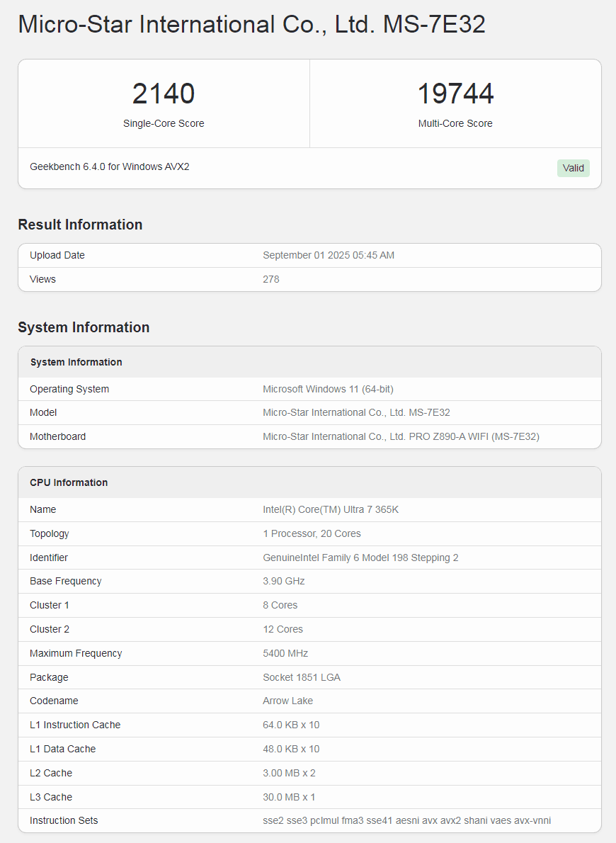Select the CPU Name label
The height and width of the screenshot is (843, 616).
[x=43, y=509]
